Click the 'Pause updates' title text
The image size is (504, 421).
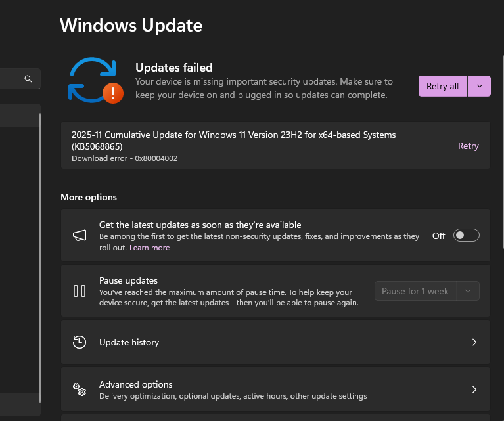point(128,280)
